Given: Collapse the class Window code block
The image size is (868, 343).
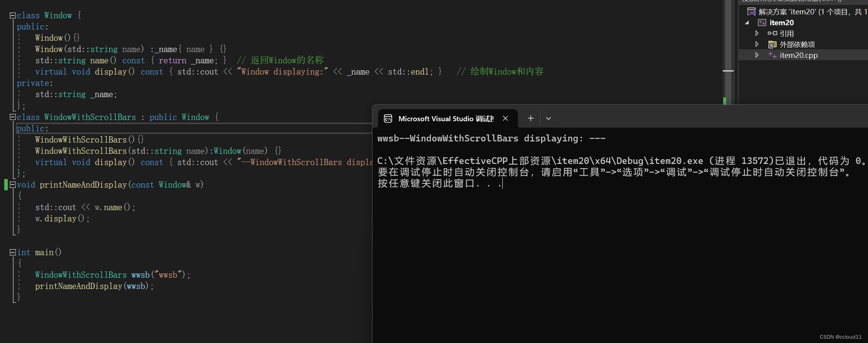Looking at the screenshot, I should [x=12, y=16].
